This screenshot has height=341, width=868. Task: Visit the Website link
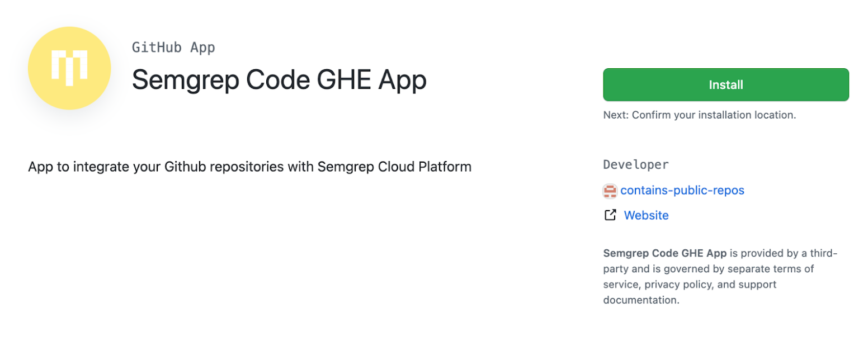point(646,215)
